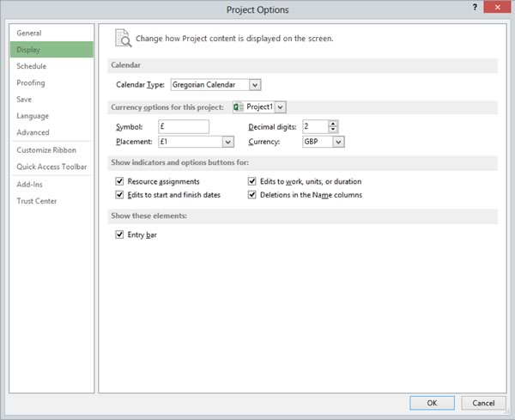Click the Help question mark icon
Screen dimensions: 515x420
coord(475,7)
